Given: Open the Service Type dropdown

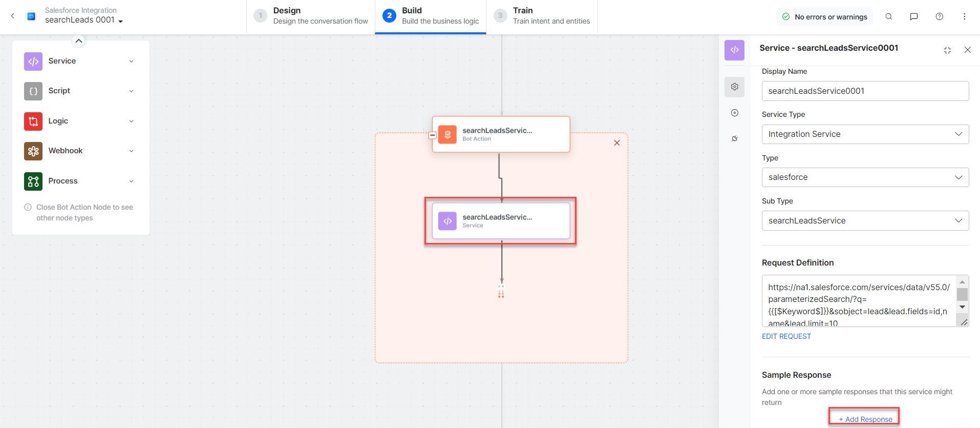Looking at the screenshot, I should click(865, 134).
